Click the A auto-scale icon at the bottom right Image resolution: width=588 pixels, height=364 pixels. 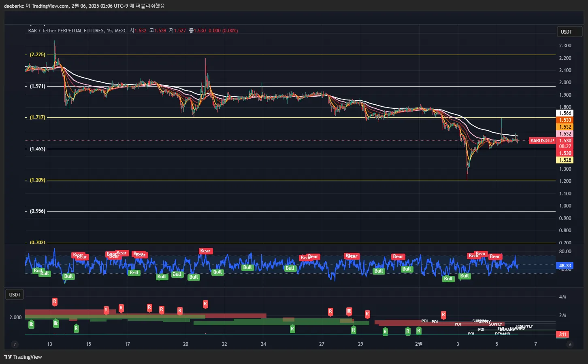570,345
